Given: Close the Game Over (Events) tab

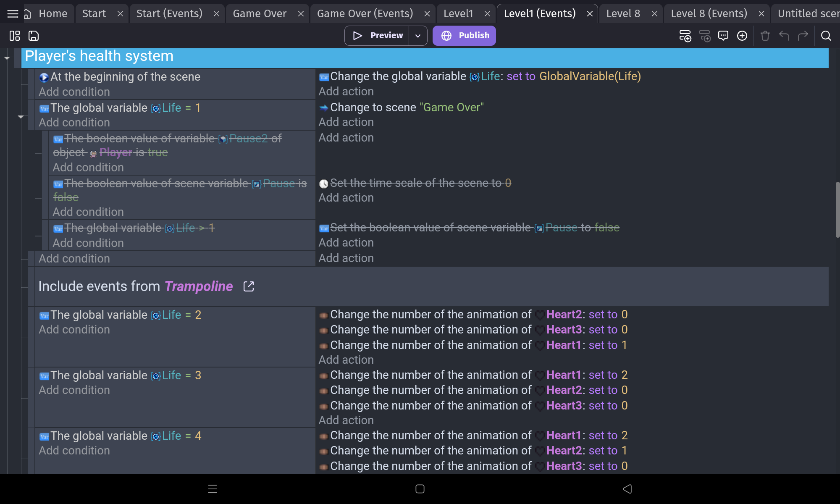Looking at the screenshot, I should (427, 14).
